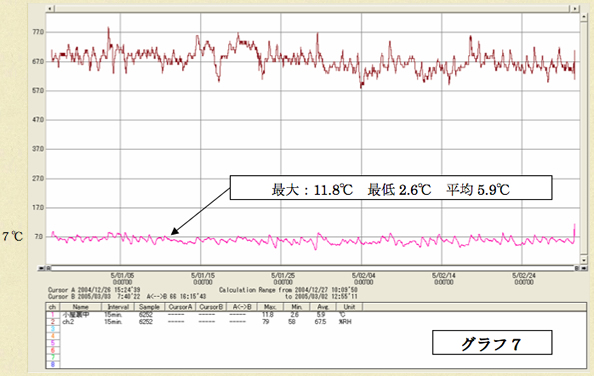
Task: Click the vertical scrollbar track beside the graph
Action: pos(584,139)
